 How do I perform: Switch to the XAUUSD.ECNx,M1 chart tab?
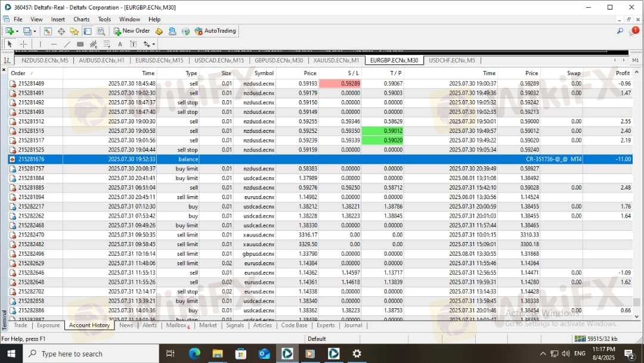[x=336, y=60]
